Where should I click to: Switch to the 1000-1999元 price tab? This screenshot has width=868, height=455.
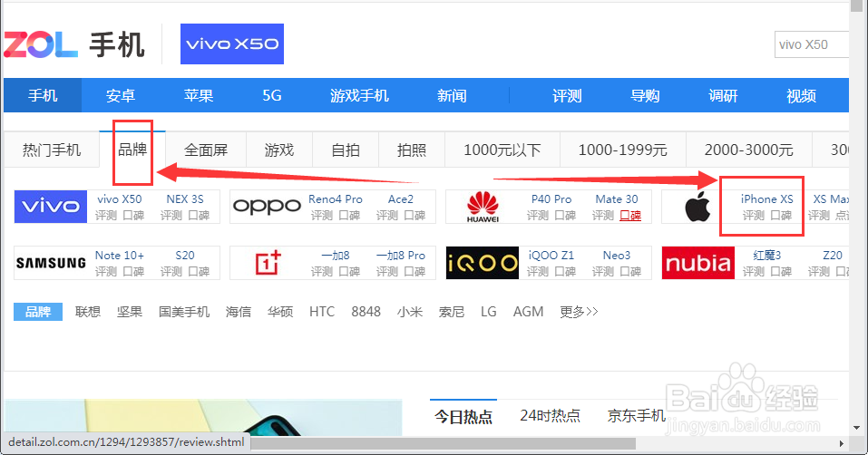coord(623,150)
